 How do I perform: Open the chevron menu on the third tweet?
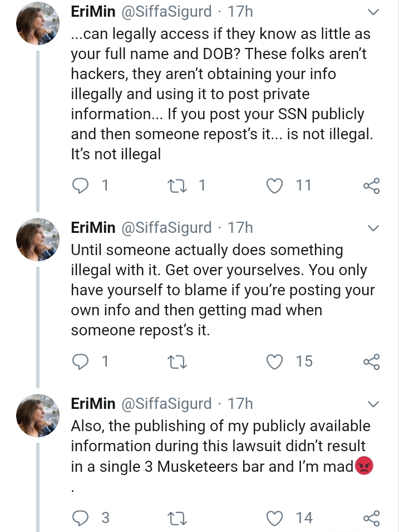click(373, 404)
